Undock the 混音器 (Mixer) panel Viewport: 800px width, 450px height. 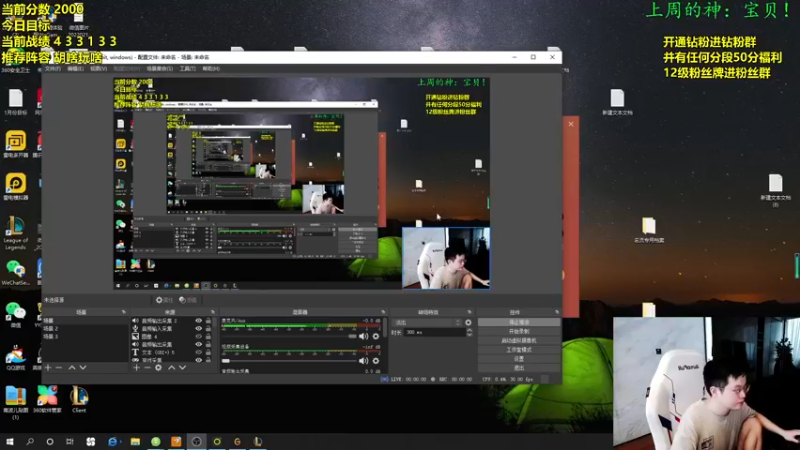tap(383, 312)
